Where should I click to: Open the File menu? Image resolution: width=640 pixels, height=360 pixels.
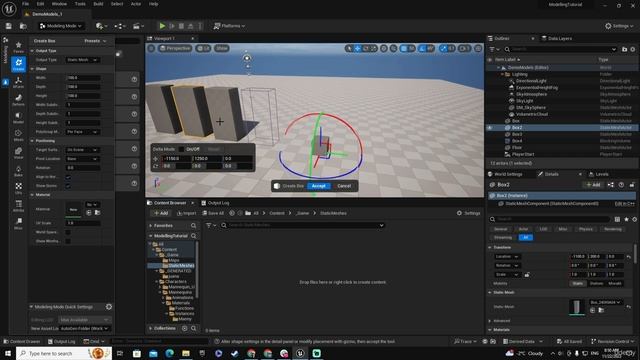pyautogui.click(x=25, y=4)
